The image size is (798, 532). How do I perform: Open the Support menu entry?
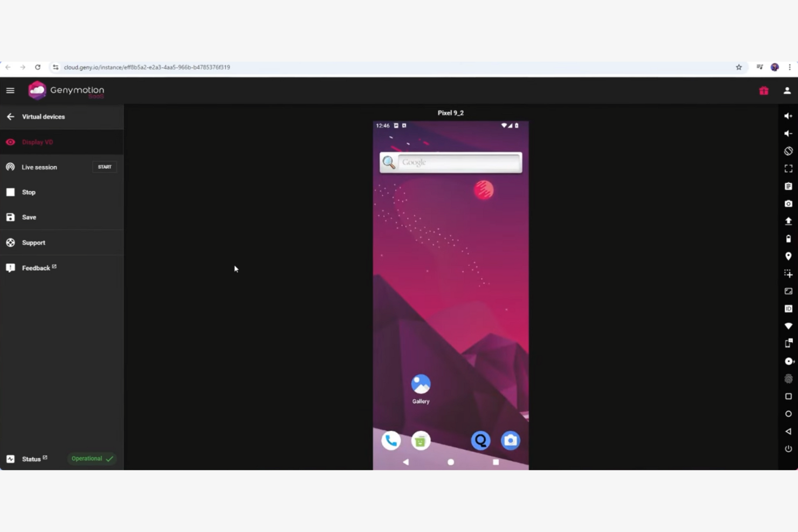33,243
